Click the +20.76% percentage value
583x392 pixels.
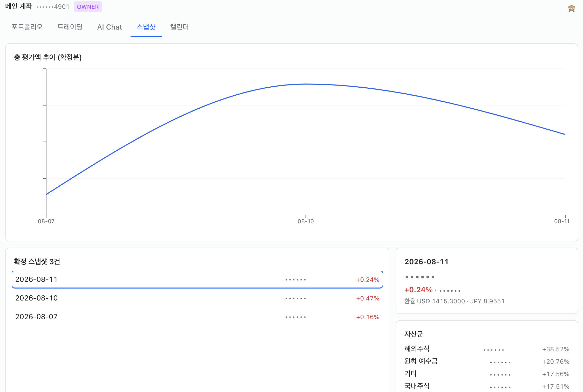coord(555,362)
